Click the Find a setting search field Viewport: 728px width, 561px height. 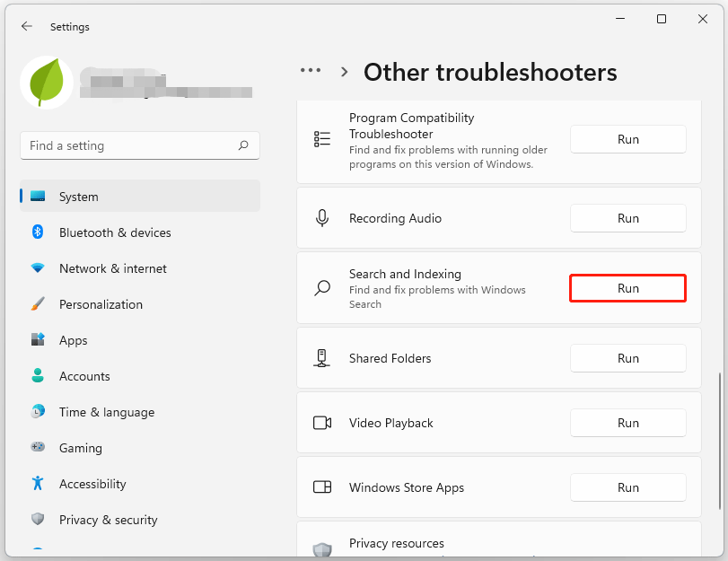[x=140, y=145]
